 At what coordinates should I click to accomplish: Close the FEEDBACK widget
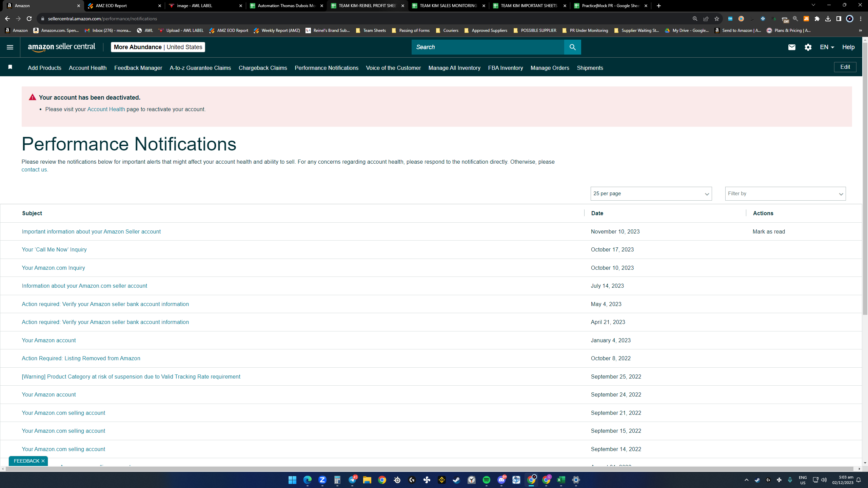tap(43, 461)
